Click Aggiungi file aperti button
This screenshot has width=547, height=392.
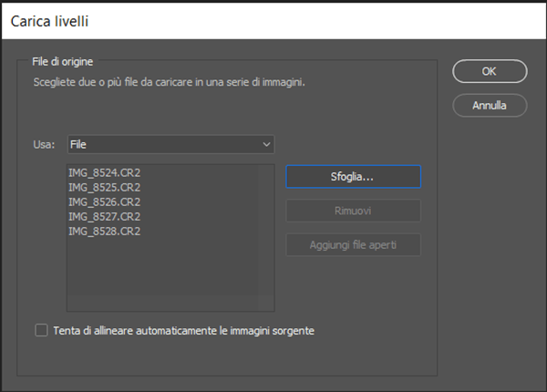click(353, 245)
